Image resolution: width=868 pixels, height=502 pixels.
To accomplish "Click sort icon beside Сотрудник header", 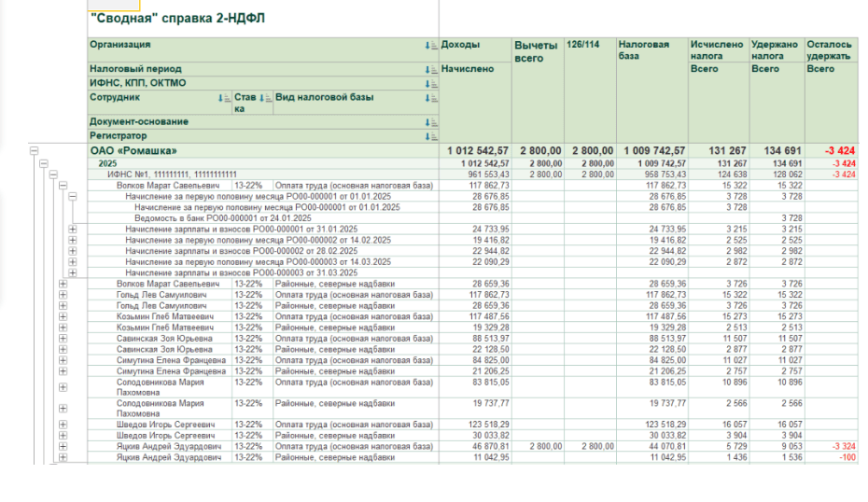I will [x=224, y=98].
